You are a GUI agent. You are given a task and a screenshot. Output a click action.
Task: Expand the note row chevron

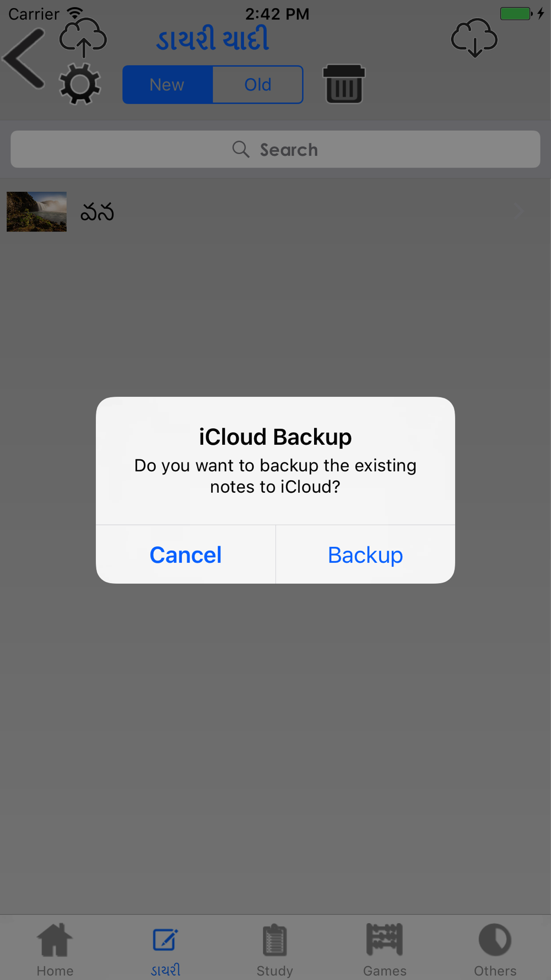point(519,211)
